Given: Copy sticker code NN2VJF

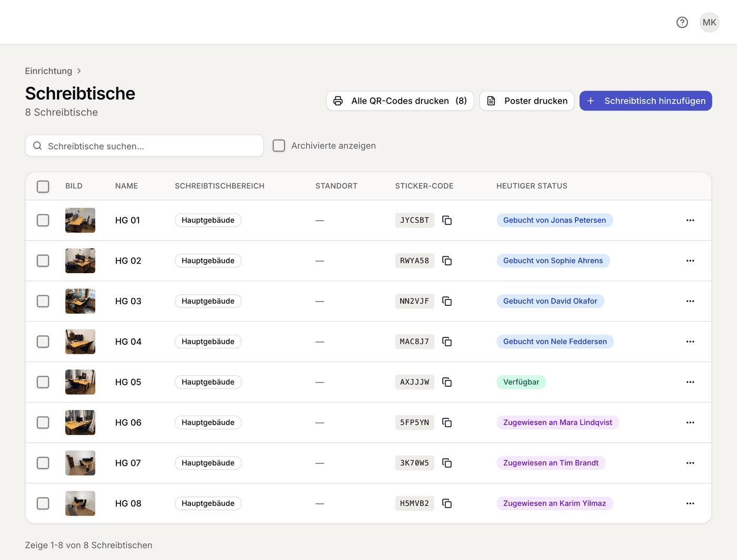Looking at the screenshot, I should 447,301.
